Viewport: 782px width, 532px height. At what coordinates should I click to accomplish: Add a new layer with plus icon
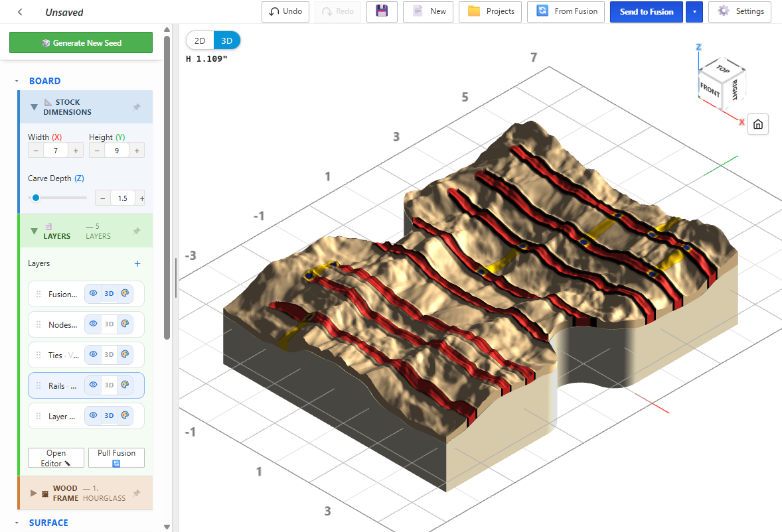tap(137, 263)
